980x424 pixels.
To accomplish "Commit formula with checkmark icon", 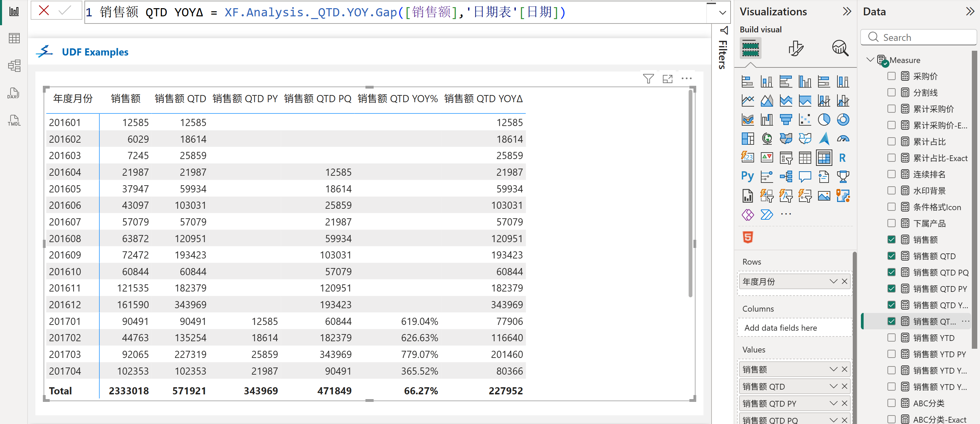I will (x=65, y=11).
